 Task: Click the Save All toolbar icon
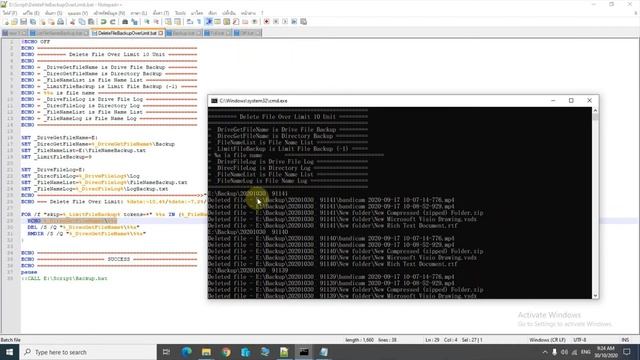(x=33, y=22)
